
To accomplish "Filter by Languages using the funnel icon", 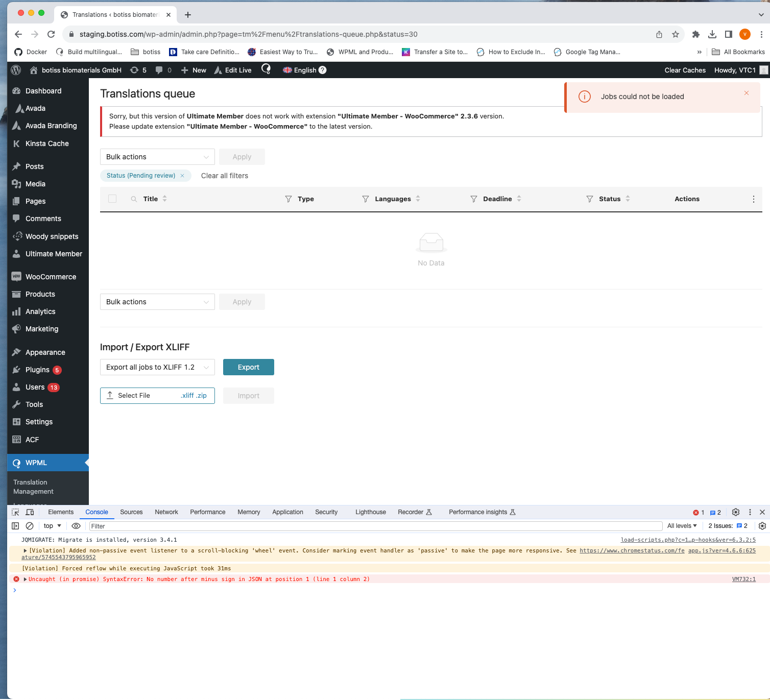I will click(366, 199).
